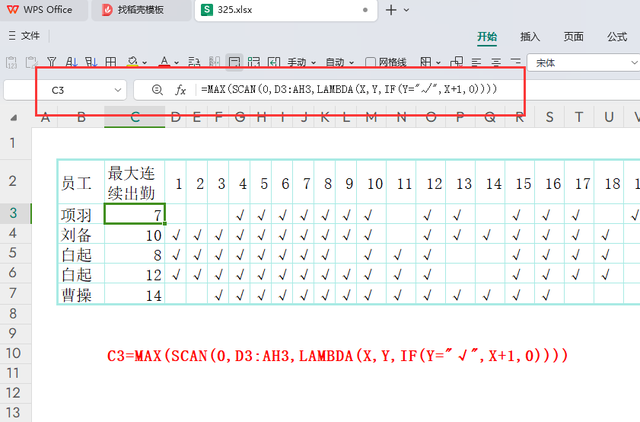Select the 员工 header cell
Image resolution: width=640 pixels, height=422 pixels.
click(x=81, y=182)
